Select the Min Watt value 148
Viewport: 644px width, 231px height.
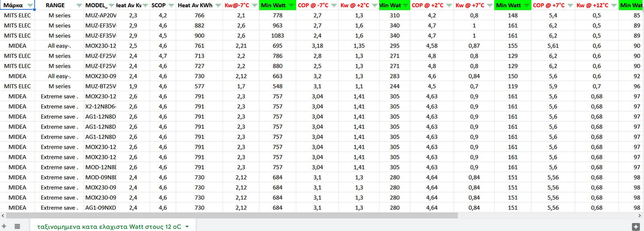click(512, 15)
